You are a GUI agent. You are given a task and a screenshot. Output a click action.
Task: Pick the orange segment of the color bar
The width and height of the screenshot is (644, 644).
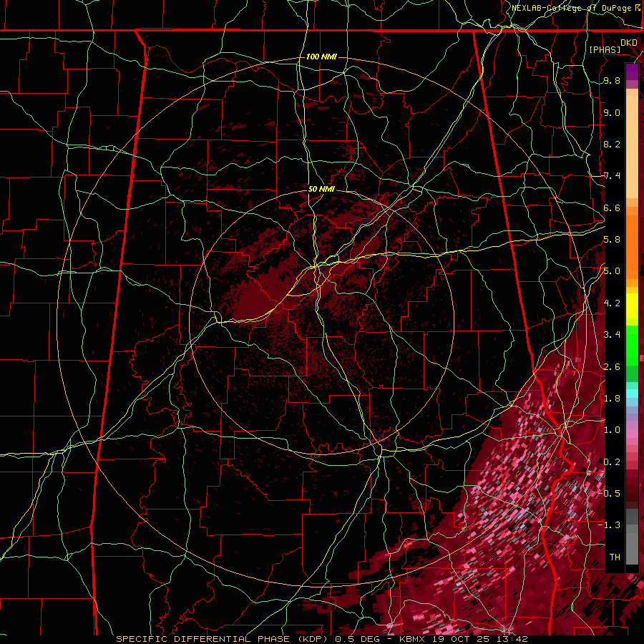tap(632, 246)
